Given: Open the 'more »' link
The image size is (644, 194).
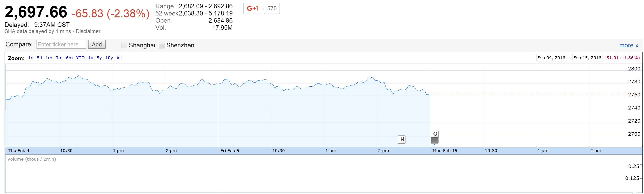Looking at the screenshot, I should click(628, 45).
